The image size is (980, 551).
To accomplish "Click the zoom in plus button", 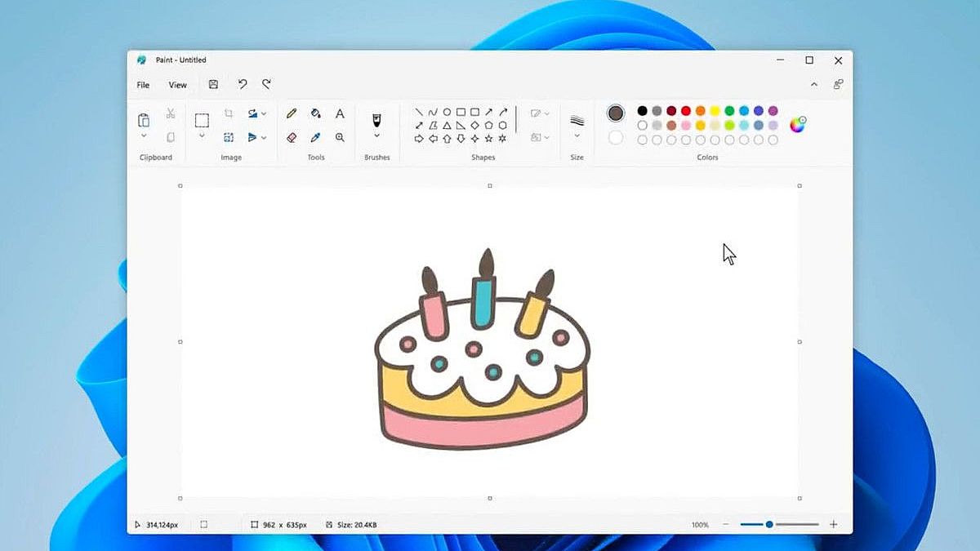I will pyautogui.click(x=833, y=524).
